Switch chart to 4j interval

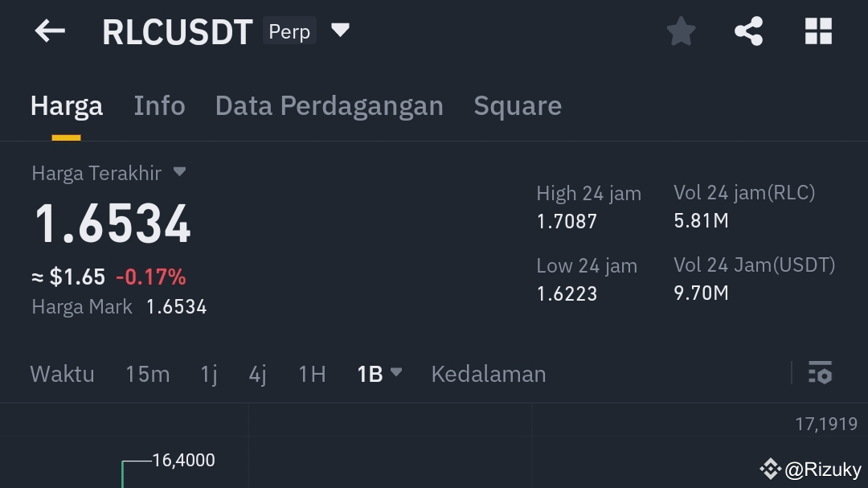(x=257, y=374)
